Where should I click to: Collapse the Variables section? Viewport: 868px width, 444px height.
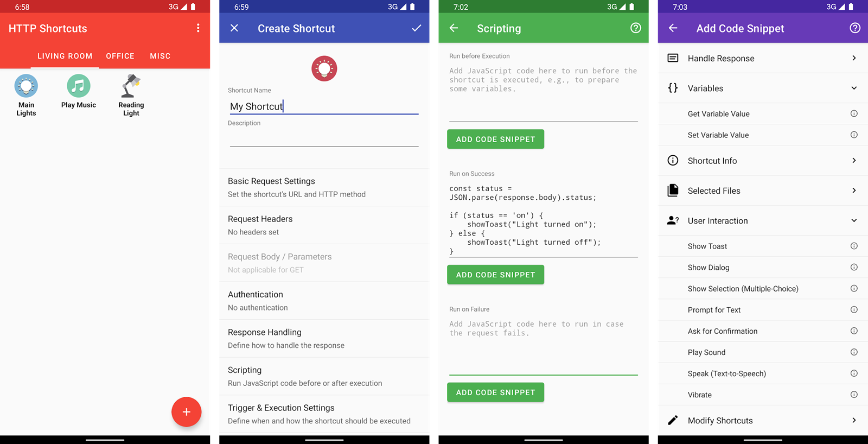[x=854, y=88]
